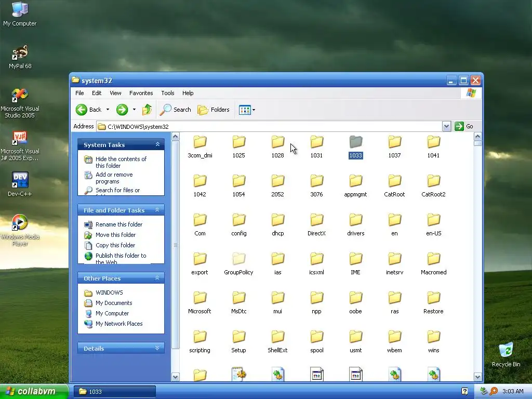Screen dimensions: 532x399
Task: Select the 1025 folder
Action: pos(239,147)
